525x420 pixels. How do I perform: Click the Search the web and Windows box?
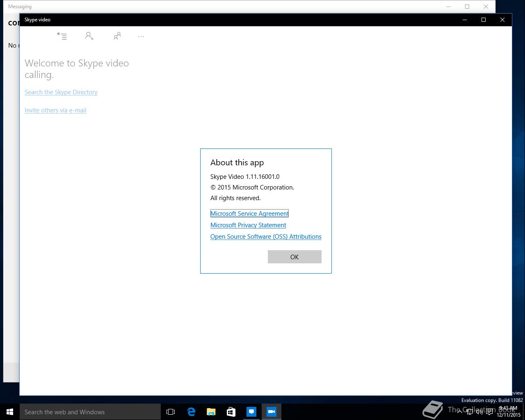(x=90, y=412)
